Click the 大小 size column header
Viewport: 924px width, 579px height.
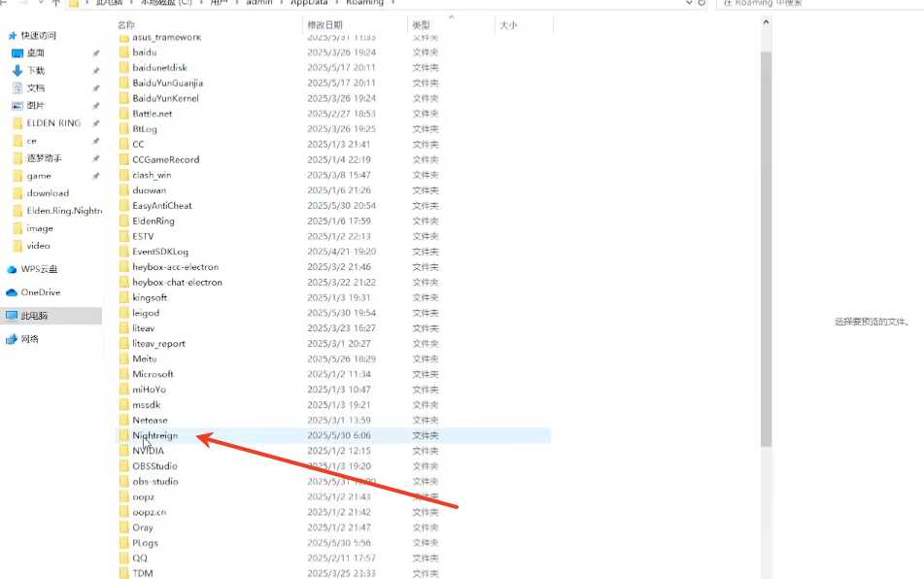[x=508, y=23]
